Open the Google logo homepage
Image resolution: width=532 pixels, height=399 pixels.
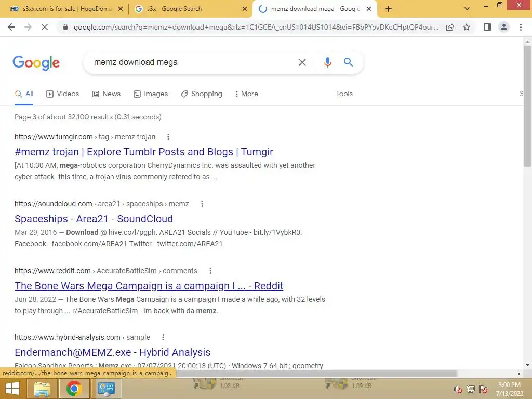click(36, 63)
